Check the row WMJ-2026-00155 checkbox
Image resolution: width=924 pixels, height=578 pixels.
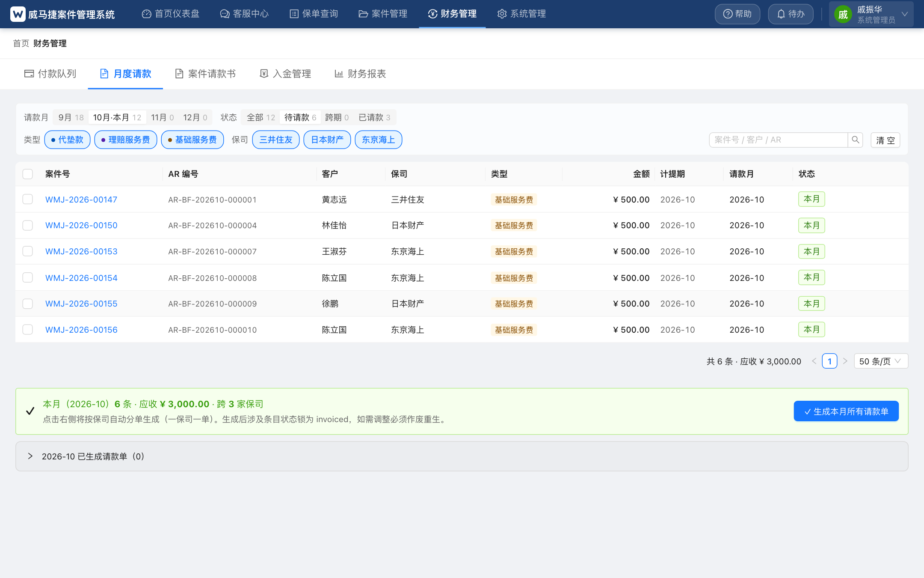(x=28, y=304)
